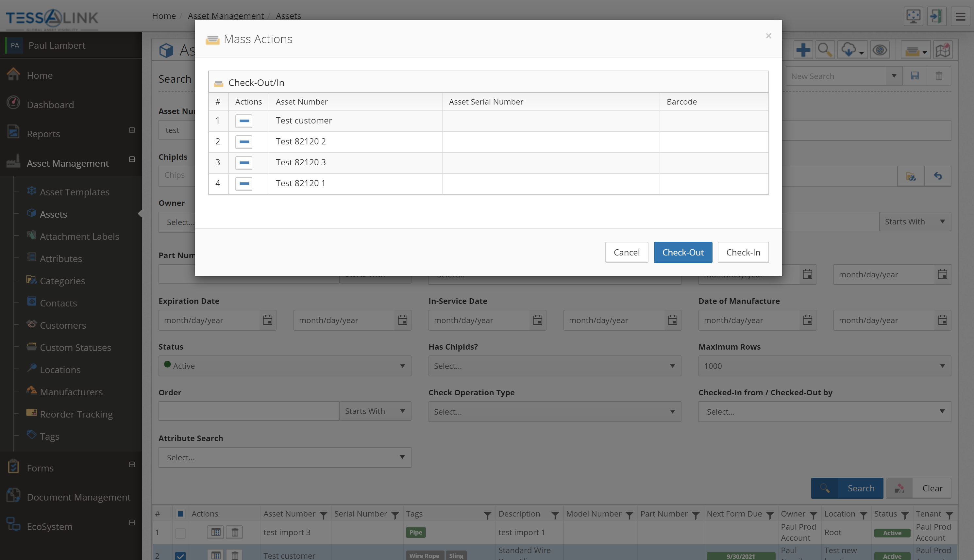Remove Test 82120 1 row with minus button
Screen dimensions: 974x560
coord(243,184)
